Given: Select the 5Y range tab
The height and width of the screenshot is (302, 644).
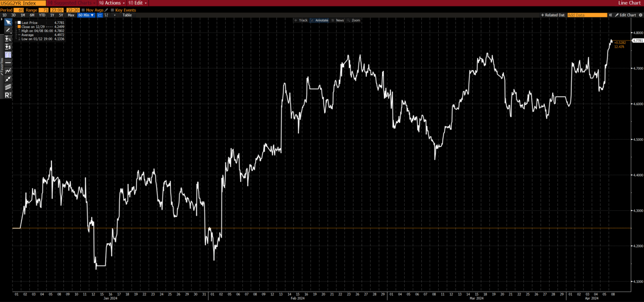Looking at the screenshot, I should (61, 15).
